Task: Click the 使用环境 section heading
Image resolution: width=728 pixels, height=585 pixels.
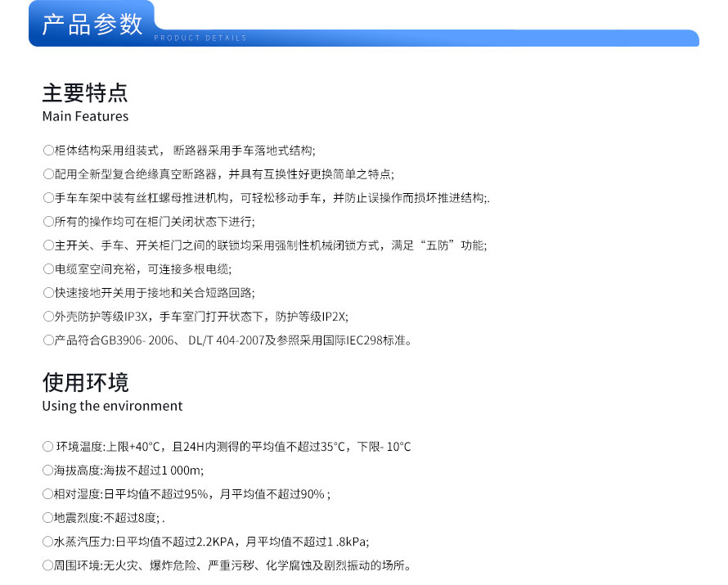Action: click(x=85, y=382)
